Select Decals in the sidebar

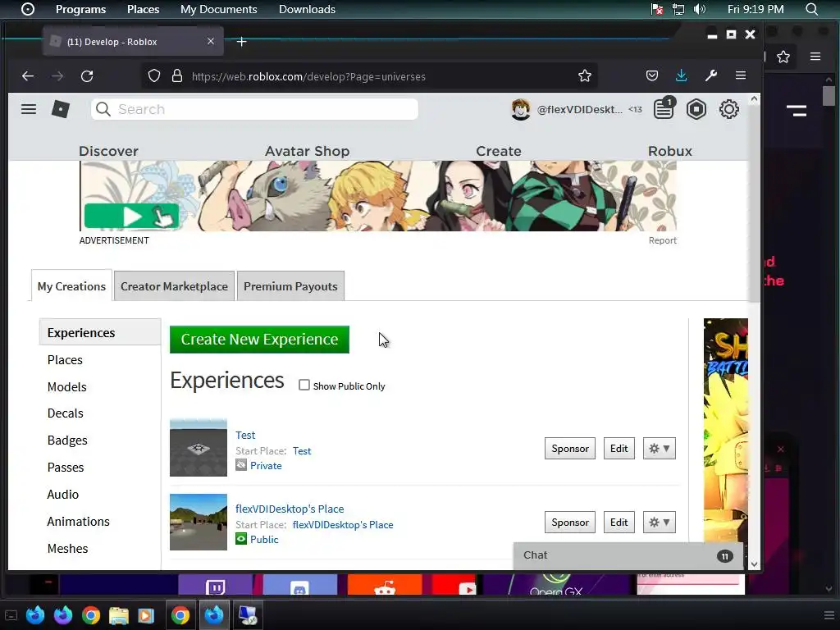[66, 413]
